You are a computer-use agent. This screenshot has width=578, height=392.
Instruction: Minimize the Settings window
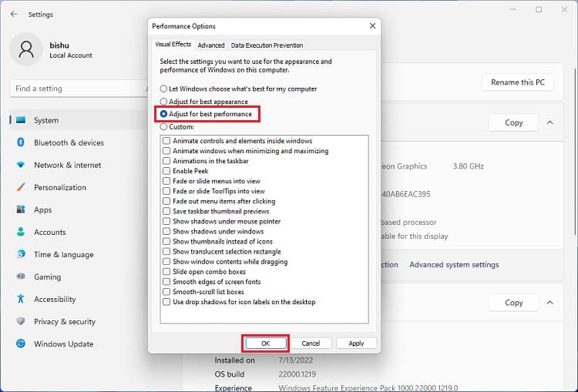pos(513,9)
